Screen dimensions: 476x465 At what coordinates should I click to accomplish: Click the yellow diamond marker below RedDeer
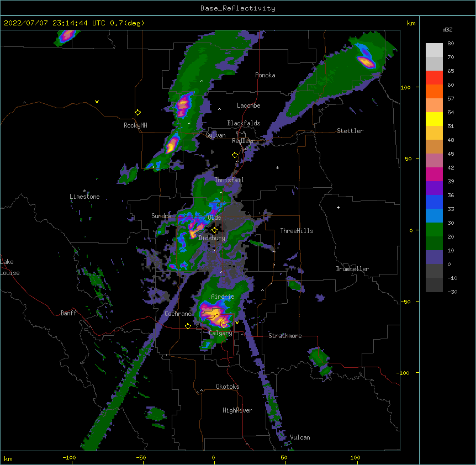coord(235,155)
